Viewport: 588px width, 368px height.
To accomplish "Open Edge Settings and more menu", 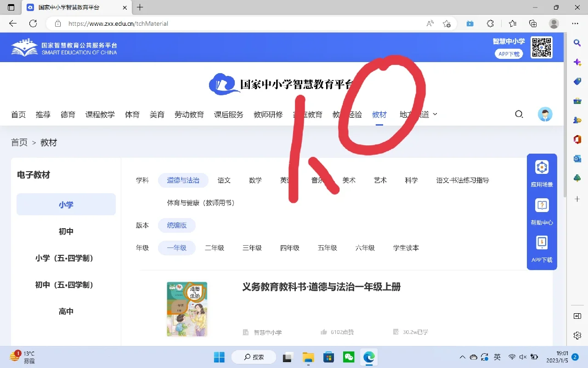I will click(x=575, y=23).
